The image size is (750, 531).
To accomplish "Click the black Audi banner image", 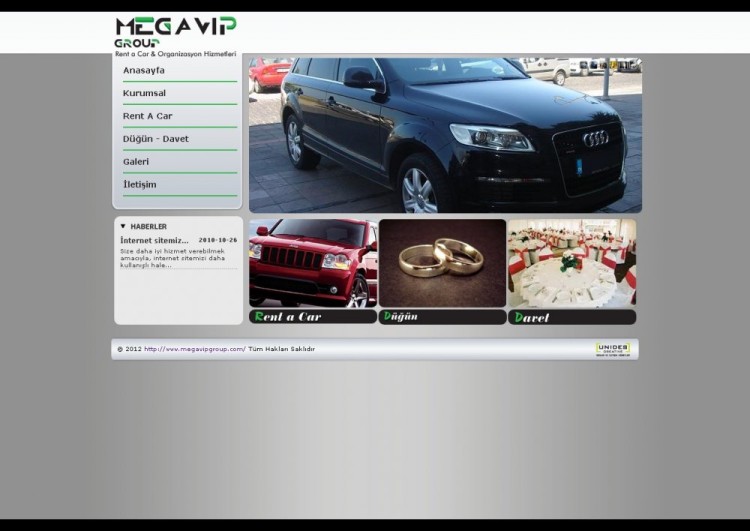I will 445,135.
